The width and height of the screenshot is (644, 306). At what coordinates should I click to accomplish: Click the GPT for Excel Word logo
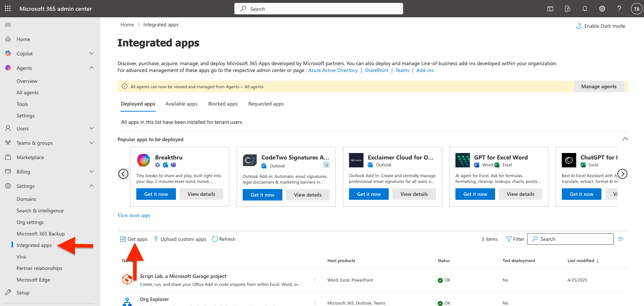click(x=463, y=160)
